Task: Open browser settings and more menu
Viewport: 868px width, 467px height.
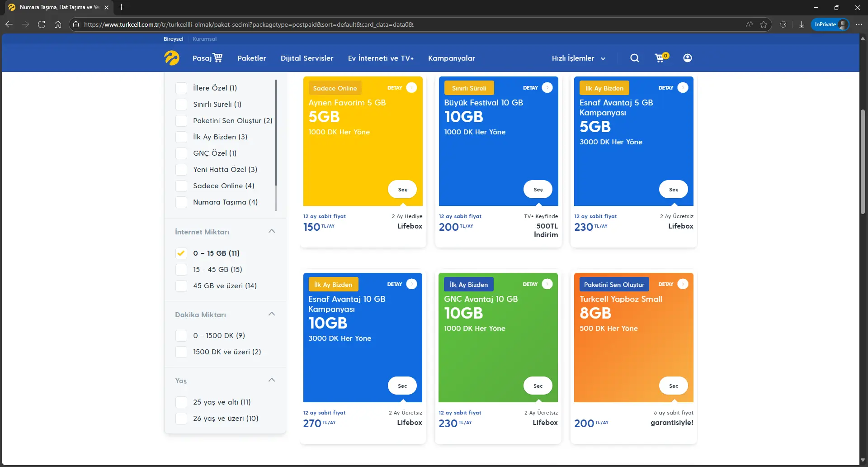Action: click(859, 24)
